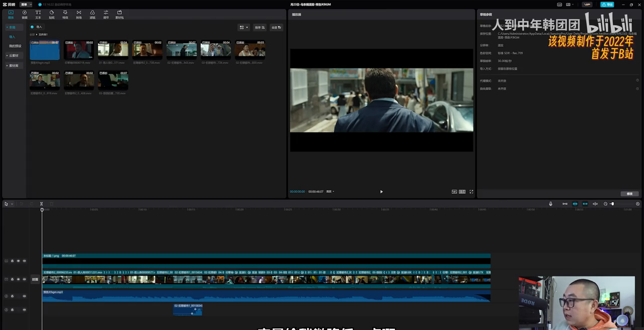Image resolution: width=644 pixels, height=330 pixels.
Task: Toggle clip linkage in timeline toolbar
Action: point(585,204)
